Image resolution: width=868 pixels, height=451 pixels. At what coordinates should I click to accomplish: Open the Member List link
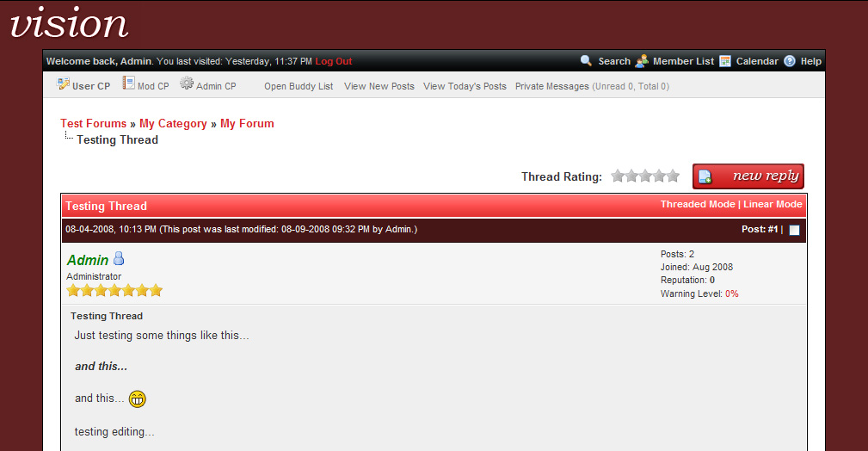(683, 61)
